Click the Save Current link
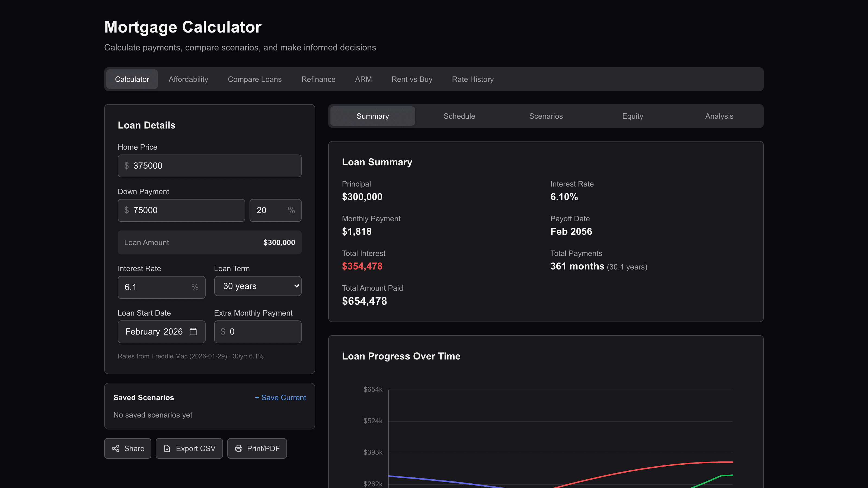 pyautogui.click(x=280, y=397)
